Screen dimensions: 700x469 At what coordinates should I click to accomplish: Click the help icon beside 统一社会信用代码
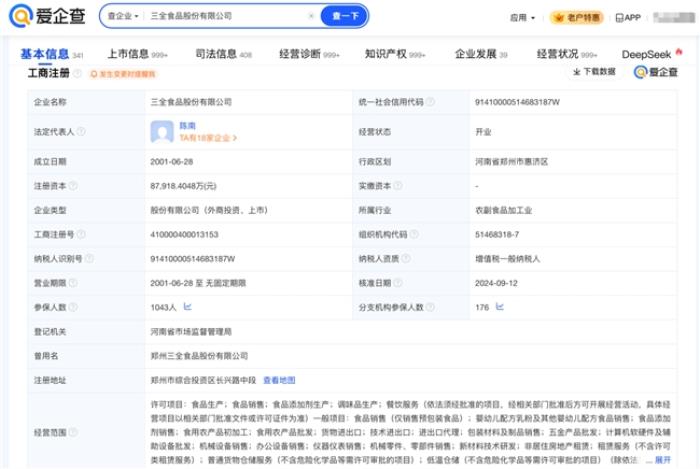430,102
